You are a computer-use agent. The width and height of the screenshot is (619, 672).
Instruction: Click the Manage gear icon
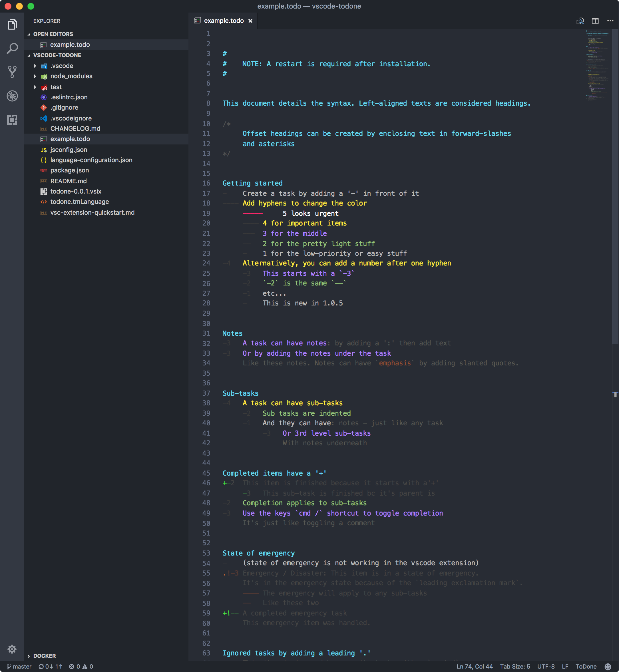12,649
